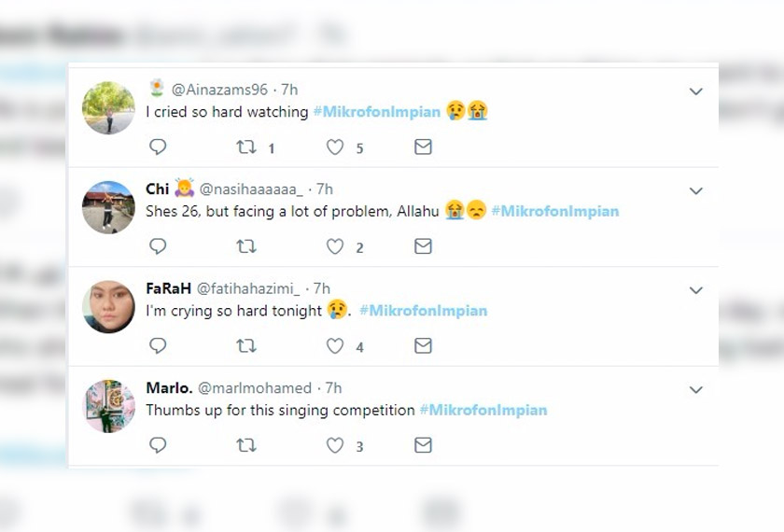Click the #MikrofonImpian hashtag in Ainazams96's tweet
This screenshot has width=784, height=532.
coord(376,112)
